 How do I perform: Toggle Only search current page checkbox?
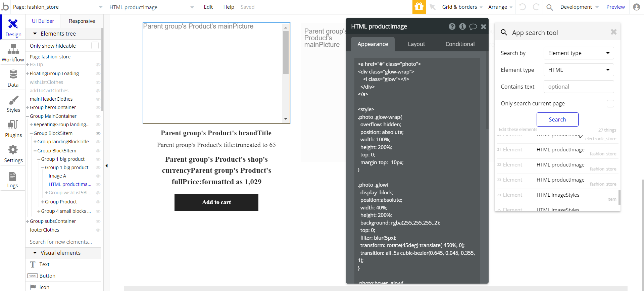click(x=610, y=104)
